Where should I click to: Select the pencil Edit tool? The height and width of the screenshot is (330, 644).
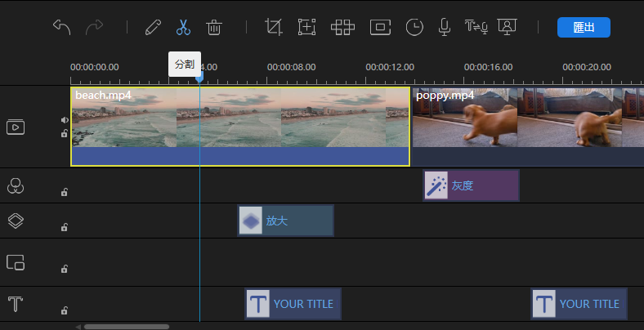point(153,28)
